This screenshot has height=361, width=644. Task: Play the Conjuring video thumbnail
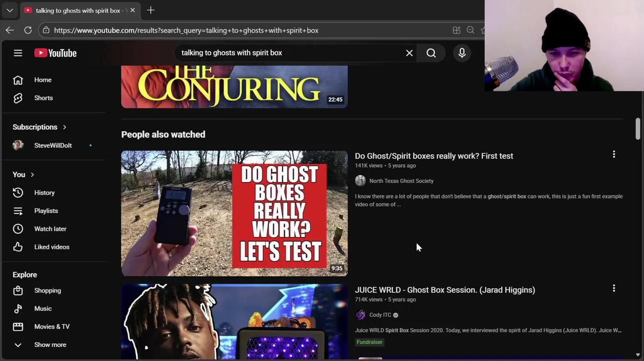coord(234,86)
